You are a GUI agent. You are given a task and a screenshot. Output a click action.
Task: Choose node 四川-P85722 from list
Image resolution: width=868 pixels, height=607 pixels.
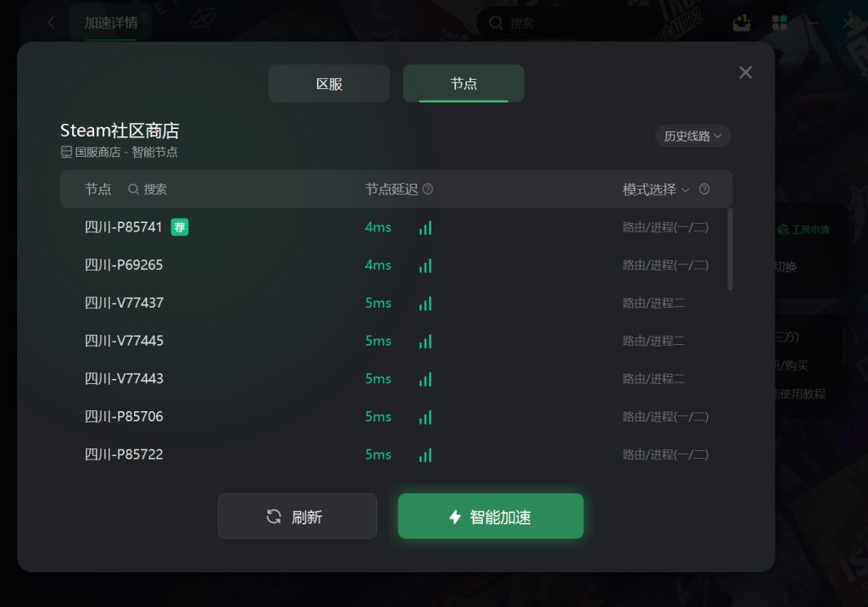coord(397,454)
